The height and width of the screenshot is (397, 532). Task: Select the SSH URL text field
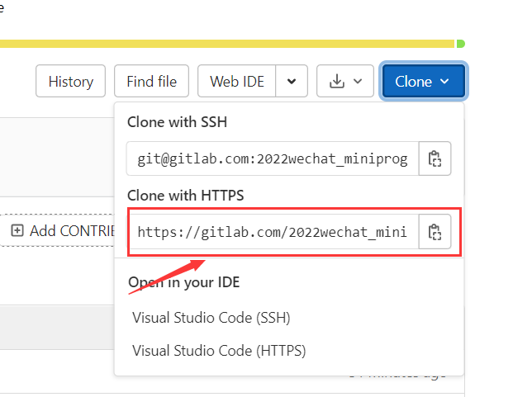pos(273,158)
